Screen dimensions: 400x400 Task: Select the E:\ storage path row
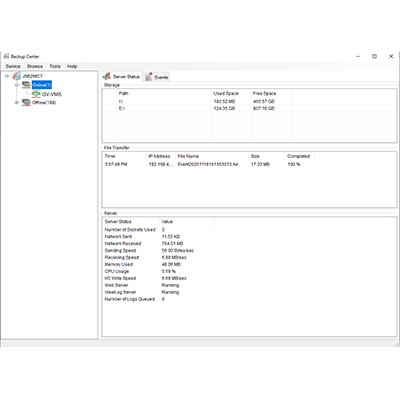pos(249,108)
